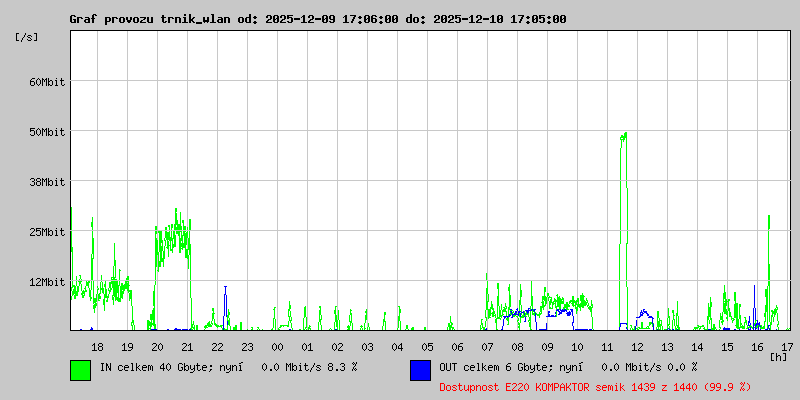Viewport: 800px width, 400px height.
Task: Click the hour label '00' on x-axis
Action: (x=277, y=347)
